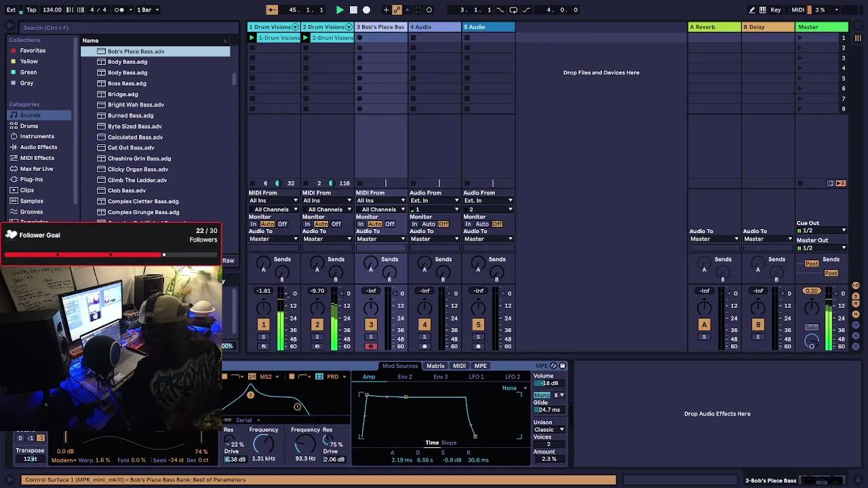
Task: Click the Tap tempo button
Action: click(x=31, y=9)
